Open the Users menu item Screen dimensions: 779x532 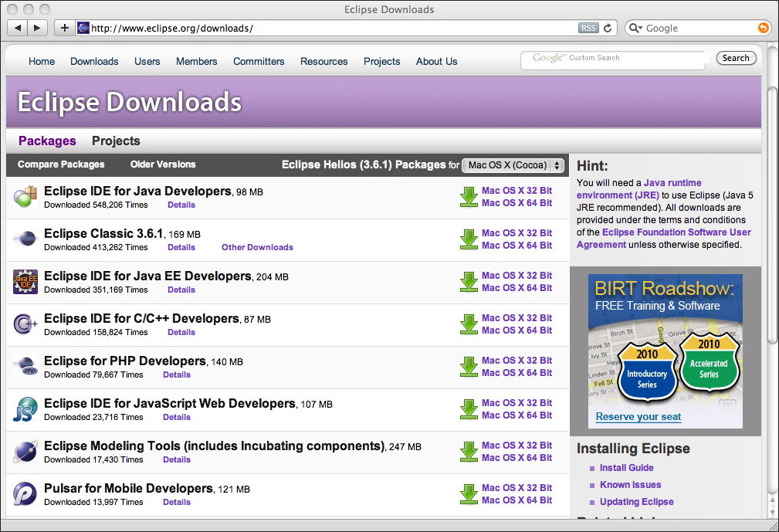click(x=147, y=61)
